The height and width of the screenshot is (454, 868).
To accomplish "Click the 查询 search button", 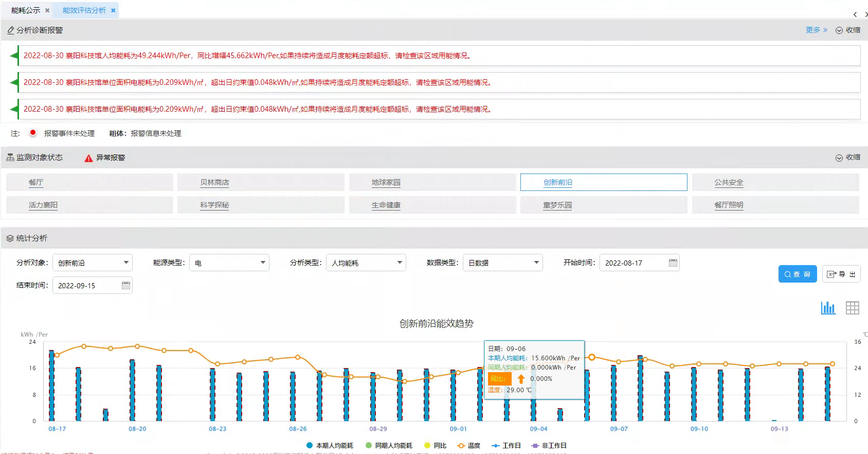I will [x=797, y=274].
